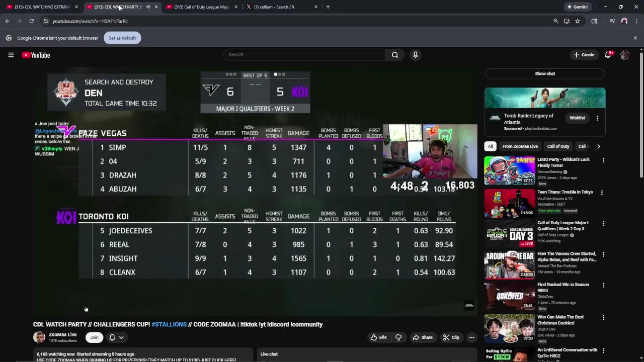644x362 pixels.
Task: Open Chrome three-dot menu
Action: (x=636, y=21)
